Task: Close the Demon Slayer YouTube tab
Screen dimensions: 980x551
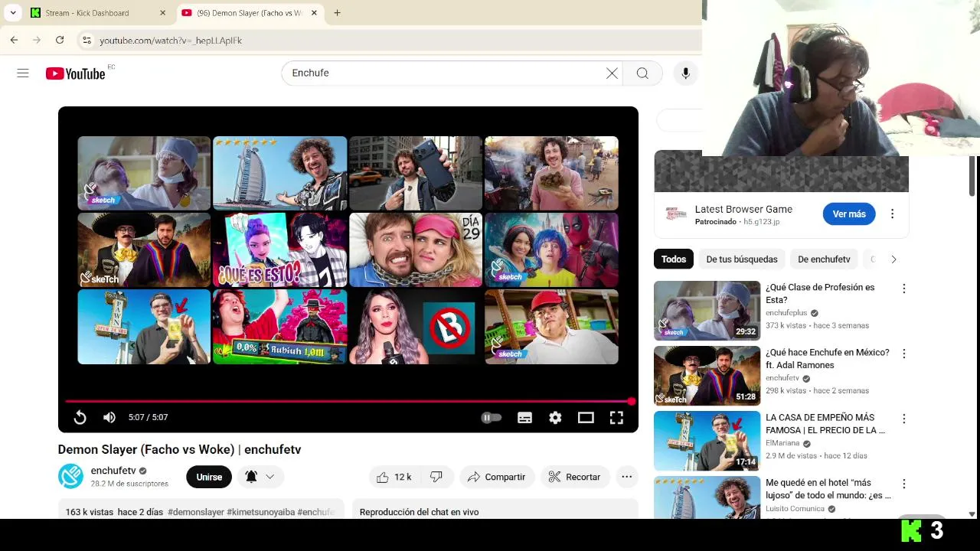Action: 314,13
